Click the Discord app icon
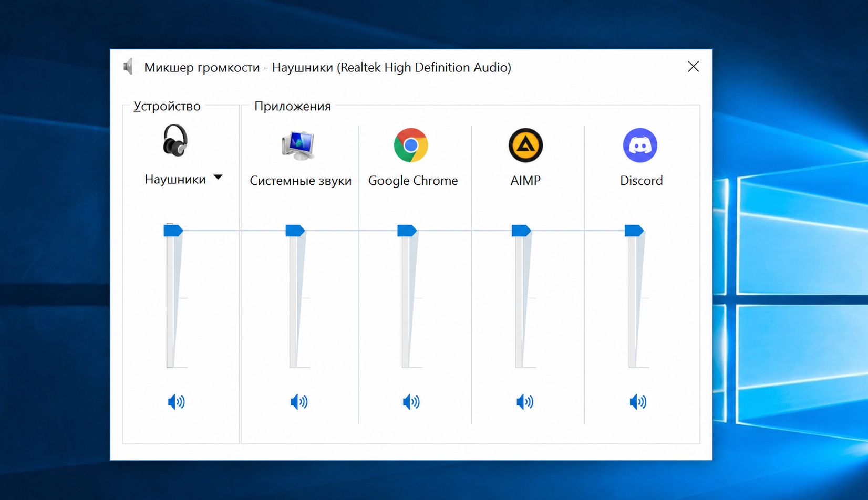 pyautogui.click(x=640, y=145)
